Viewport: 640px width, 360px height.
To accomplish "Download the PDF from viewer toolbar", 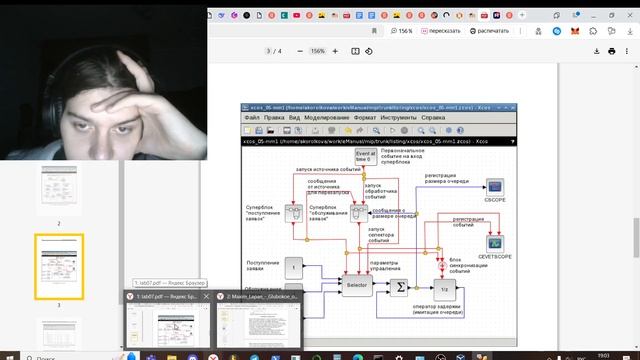I will [596, 51].
